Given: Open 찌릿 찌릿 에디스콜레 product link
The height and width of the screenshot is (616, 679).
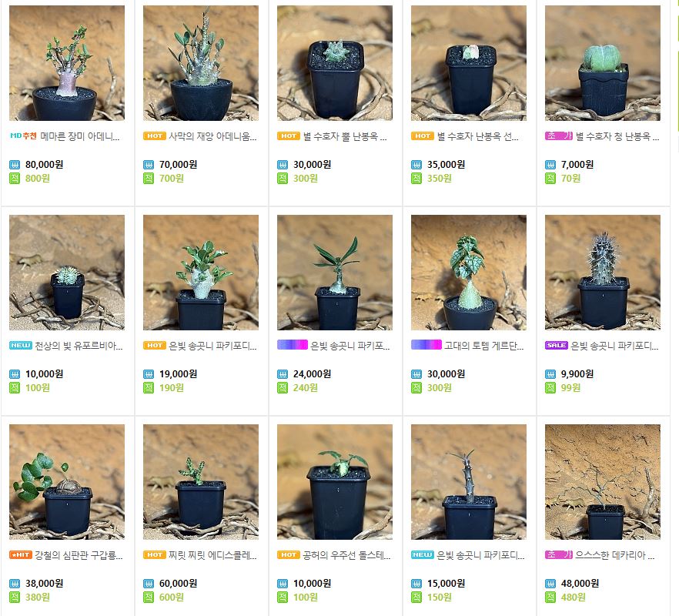Looking at the screenshot, I should click(212, 555).
